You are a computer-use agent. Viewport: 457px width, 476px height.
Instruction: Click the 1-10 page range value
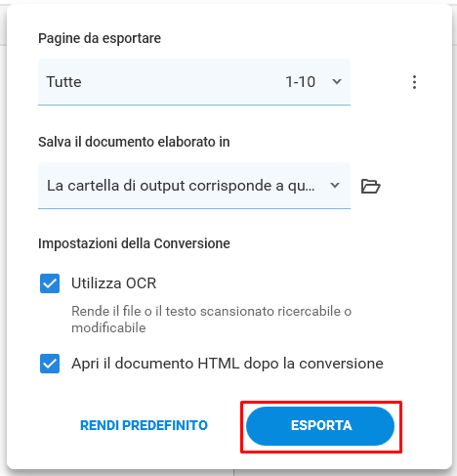[300, 82]
